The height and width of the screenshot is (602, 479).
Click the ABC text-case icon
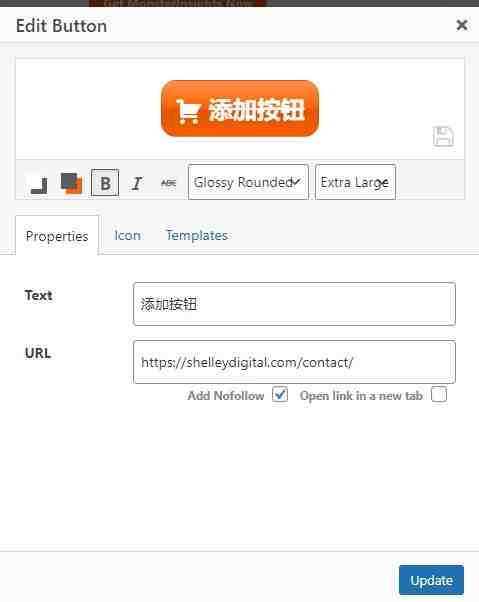point(168,183)
